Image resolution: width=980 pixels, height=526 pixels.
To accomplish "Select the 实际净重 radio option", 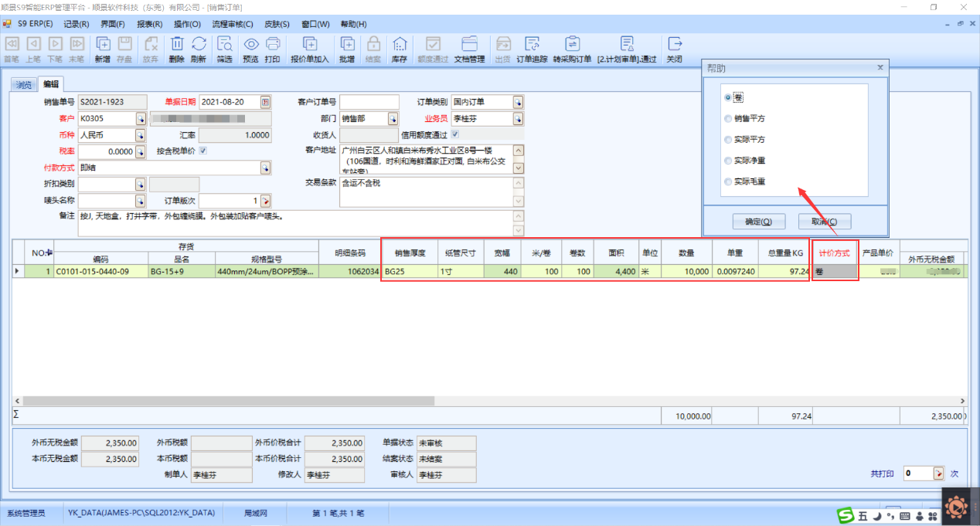I will click(728, 161).
